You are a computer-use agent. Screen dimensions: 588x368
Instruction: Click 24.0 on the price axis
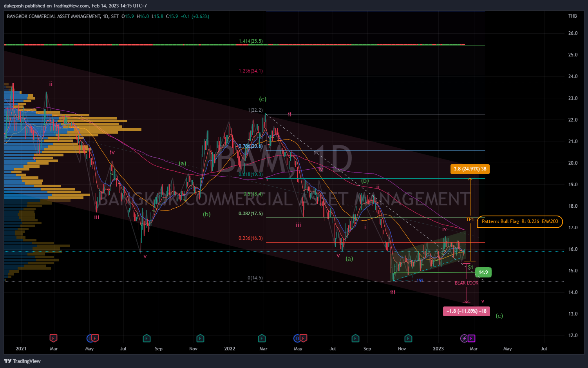573,76
